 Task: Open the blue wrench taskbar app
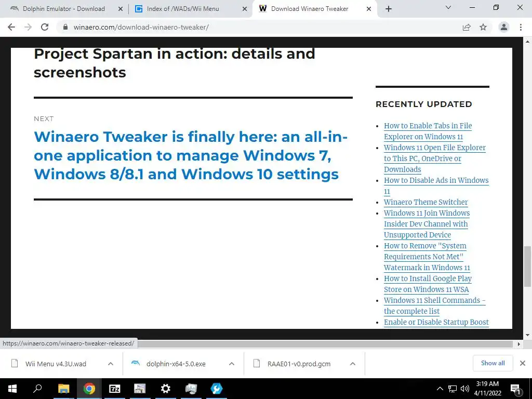pyautogui.click(x=217, y=389)
